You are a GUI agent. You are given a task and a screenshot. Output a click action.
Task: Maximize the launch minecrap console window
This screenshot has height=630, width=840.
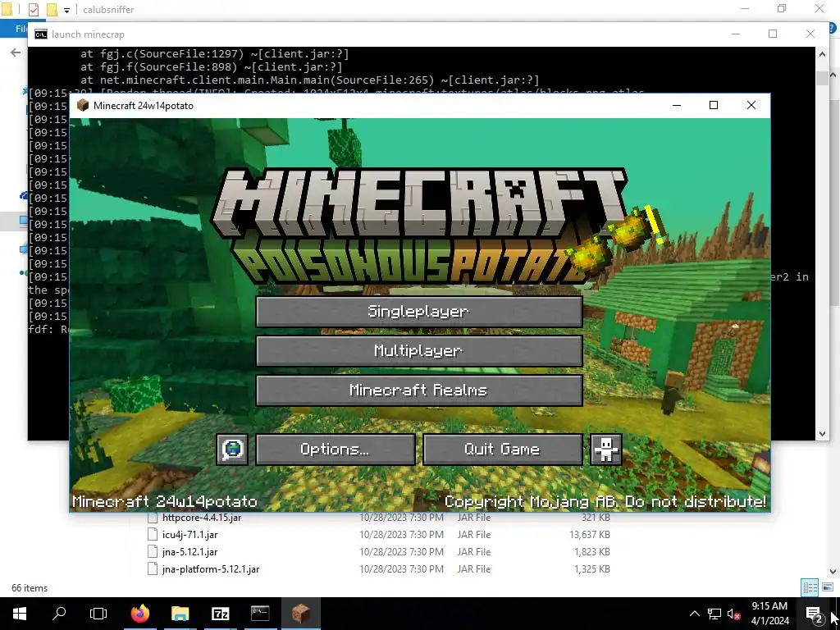(x=773, y=34)
